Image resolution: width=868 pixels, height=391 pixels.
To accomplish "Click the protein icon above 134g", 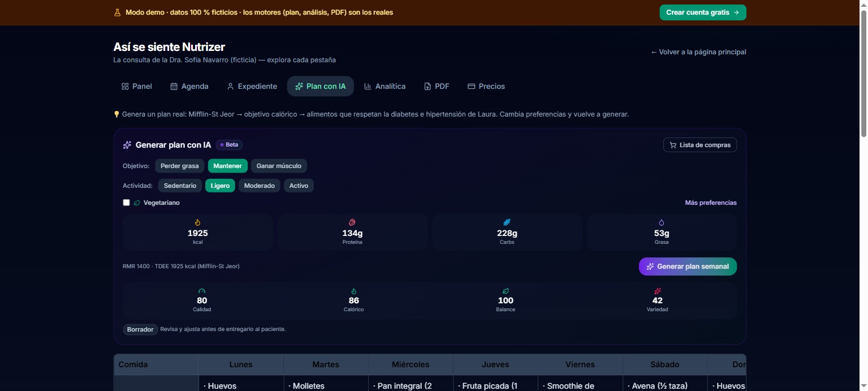I will [x=352, y=222].
